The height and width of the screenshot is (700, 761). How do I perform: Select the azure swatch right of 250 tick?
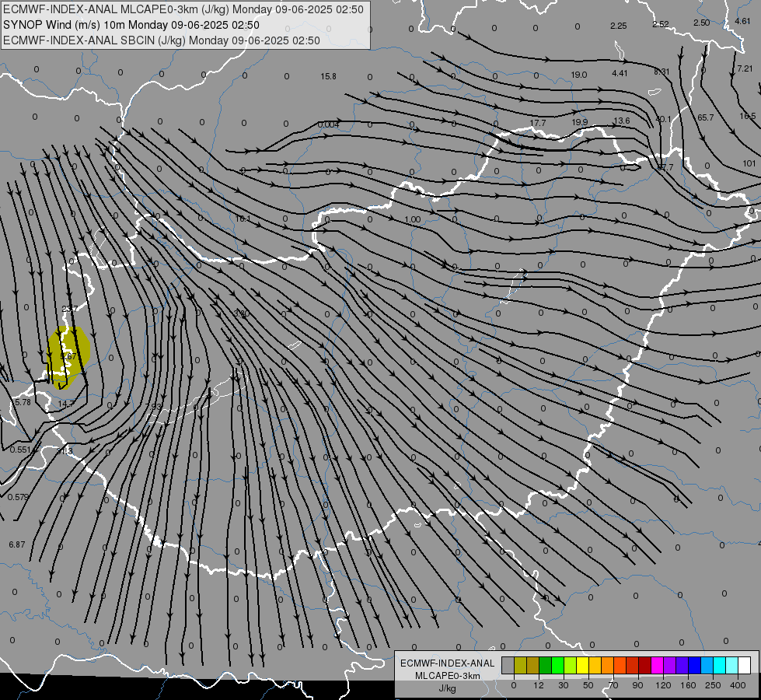(707, 665)
